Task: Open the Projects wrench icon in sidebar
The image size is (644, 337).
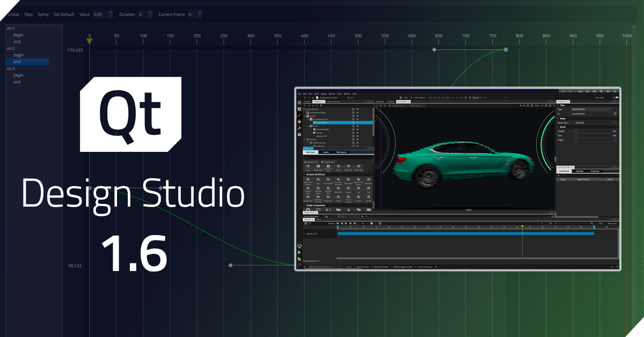Action: (x=299, y=128)
